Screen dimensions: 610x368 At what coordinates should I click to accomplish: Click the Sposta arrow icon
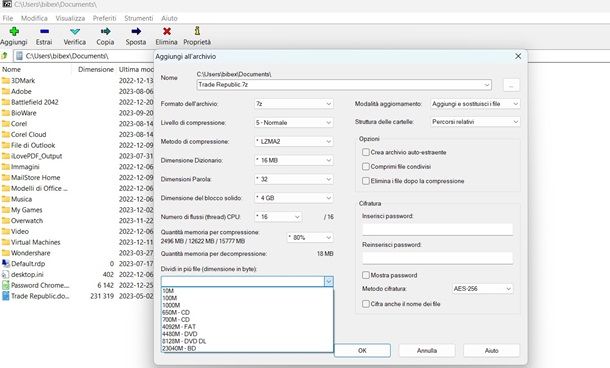coord(136,32)
